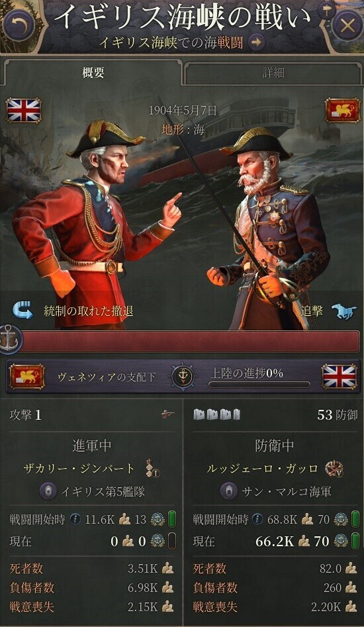Screen dimensions: 364x627
Task: Click the Venetian flag in control bar
Action: (x=26, y=377)
